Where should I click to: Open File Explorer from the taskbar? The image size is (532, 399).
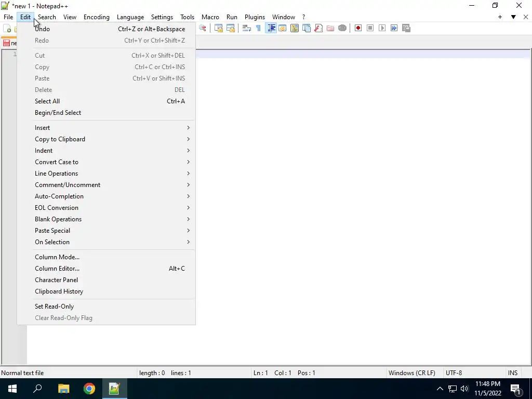coord(63,389)
